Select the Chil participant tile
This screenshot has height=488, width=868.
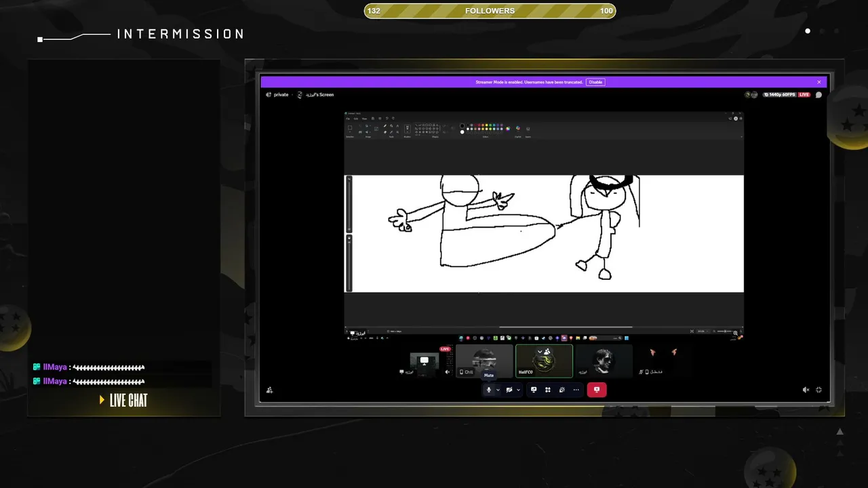click(x=484, y=361)
